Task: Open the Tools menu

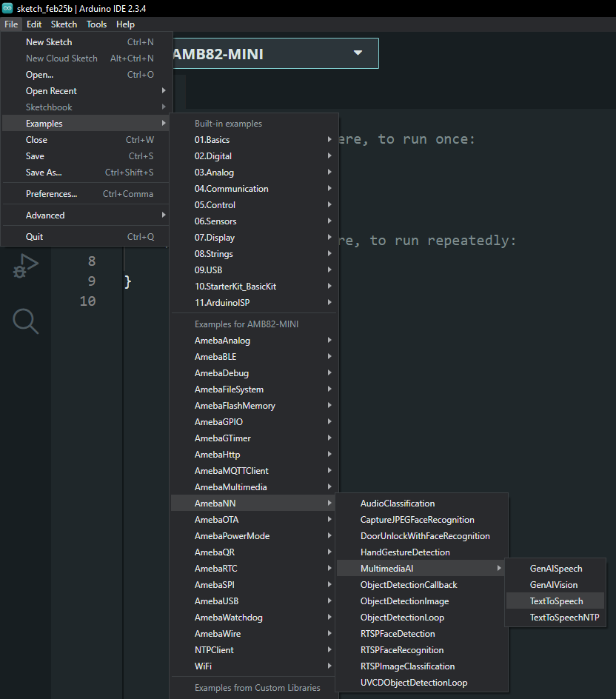Action: click(x=97, y=24)
